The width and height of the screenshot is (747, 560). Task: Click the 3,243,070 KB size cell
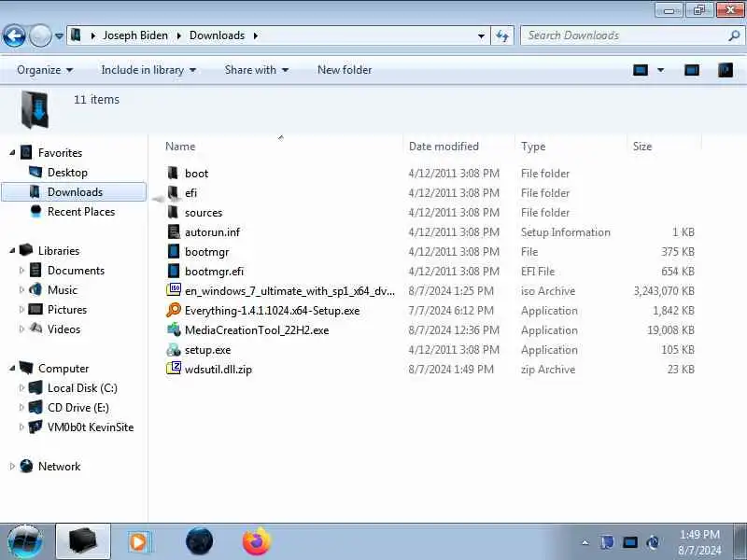tap(664, 291)
